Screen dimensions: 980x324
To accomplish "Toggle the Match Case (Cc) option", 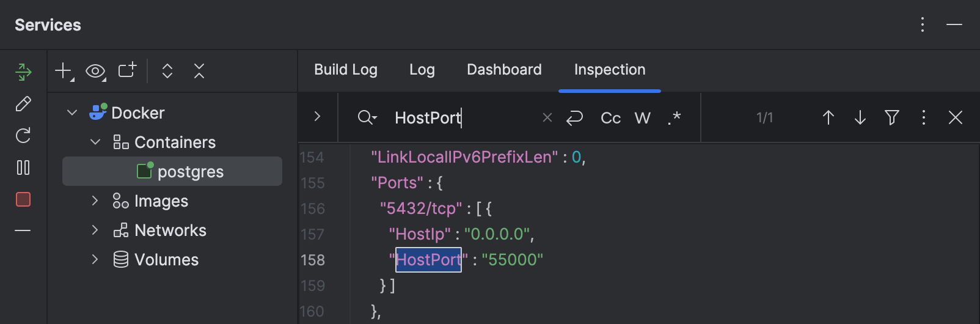I will click(610, 117).
